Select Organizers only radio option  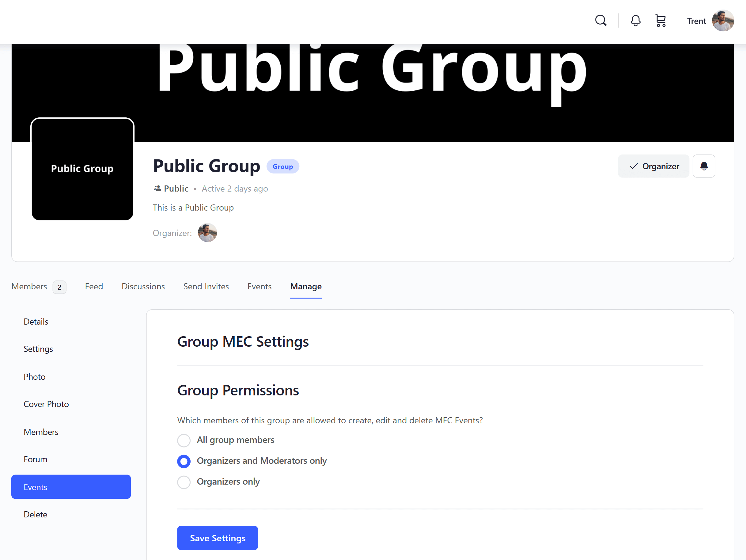coord(184,482)
